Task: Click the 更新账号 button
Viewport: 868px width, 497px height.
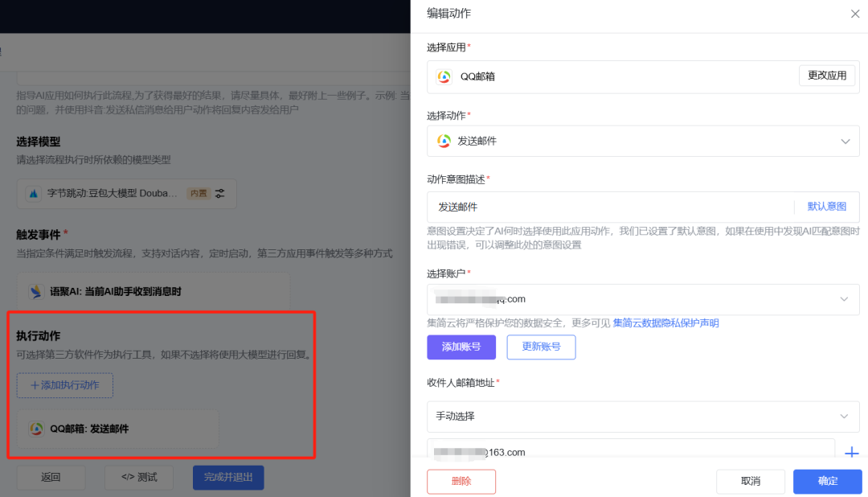Action: click(x=541, y=347)
